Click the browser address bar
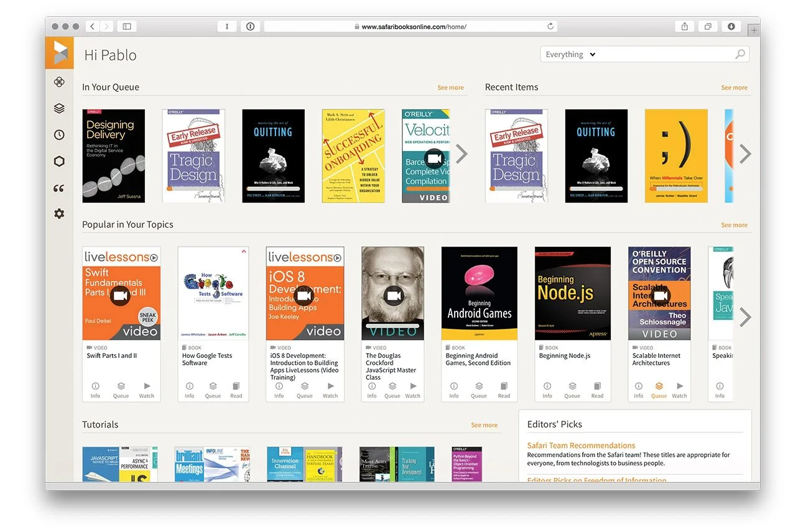 pyautogui.click(x=410, y=27)
